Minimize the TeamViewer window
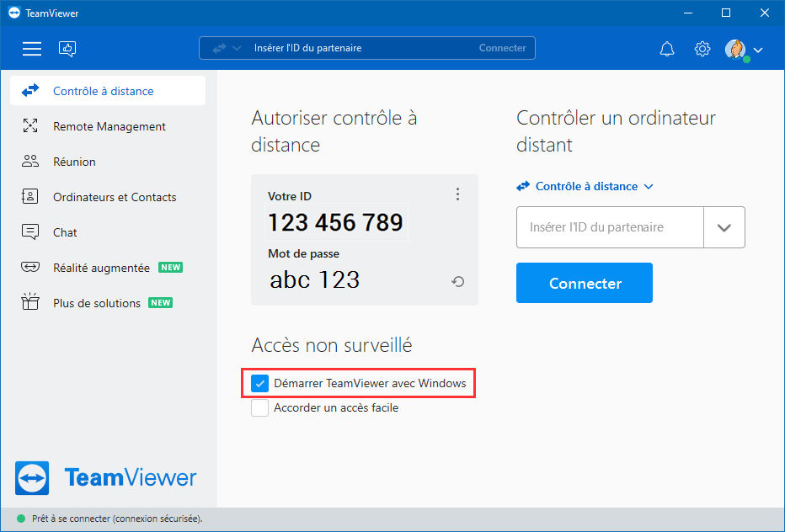The image size is (785, 532). 688,13
